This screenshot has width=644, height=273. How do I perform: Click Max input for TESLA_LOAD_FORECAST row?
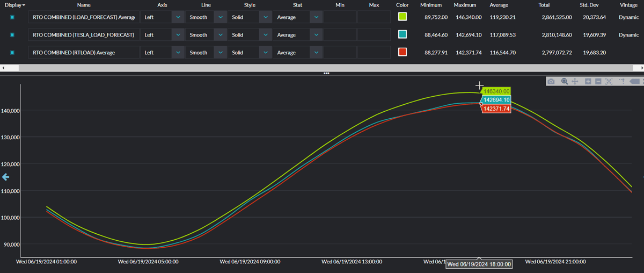pos(374,35)
